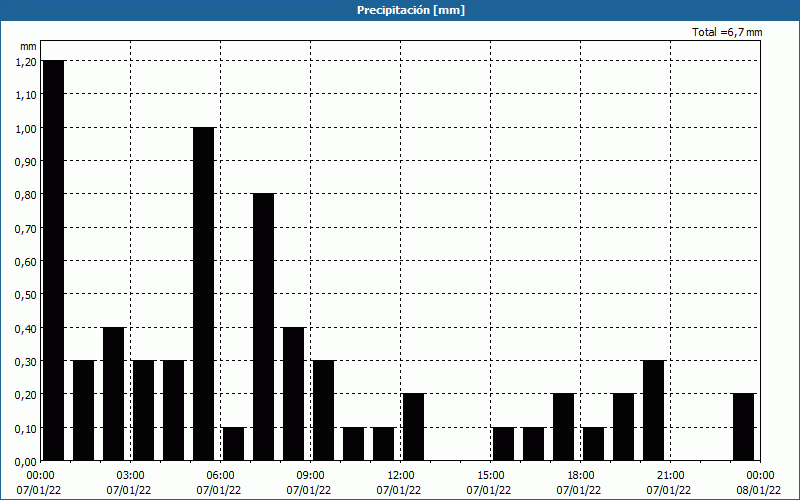The image size is (800, 500).
Task: Select the 06:00 time label
Action: [x=220, y=476]
